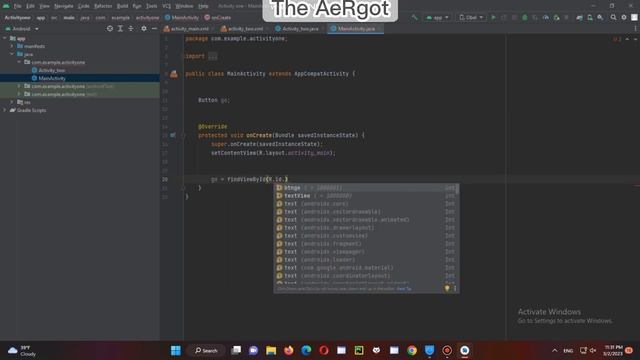This screenshot has height=360, width=640.
Task: Open the SDK Manager icon
Action: [600, 18]
